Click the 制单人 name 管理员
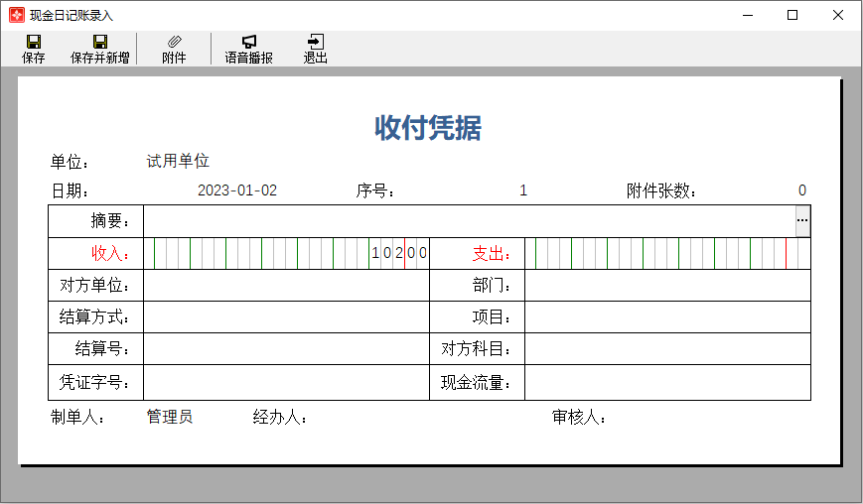Image resolution: width=863 pixels, height=504 pixels. coord(170,417)
